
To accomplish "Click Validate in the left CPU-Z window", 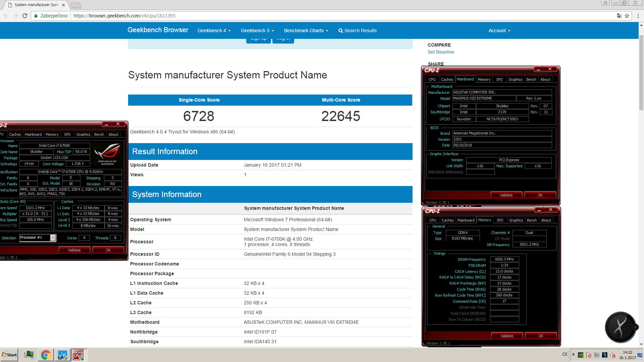I will (x=74, y=250).
